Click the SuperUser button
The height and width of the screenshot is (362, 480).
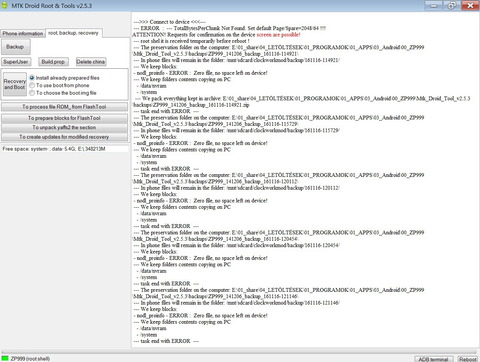pos(16,62)
